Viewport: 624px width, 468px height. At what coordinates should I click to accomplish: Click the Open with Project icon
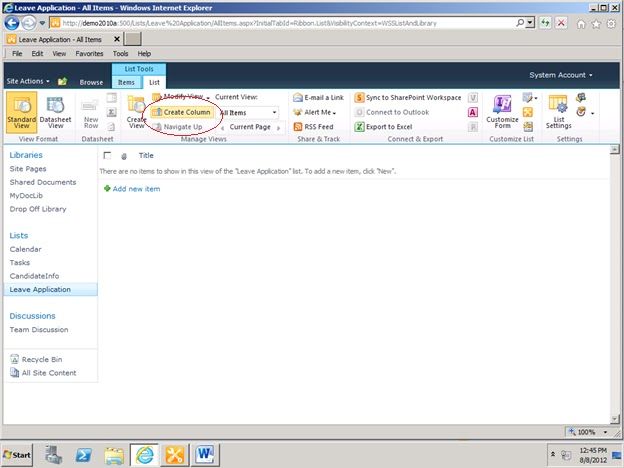click(472, 127)
